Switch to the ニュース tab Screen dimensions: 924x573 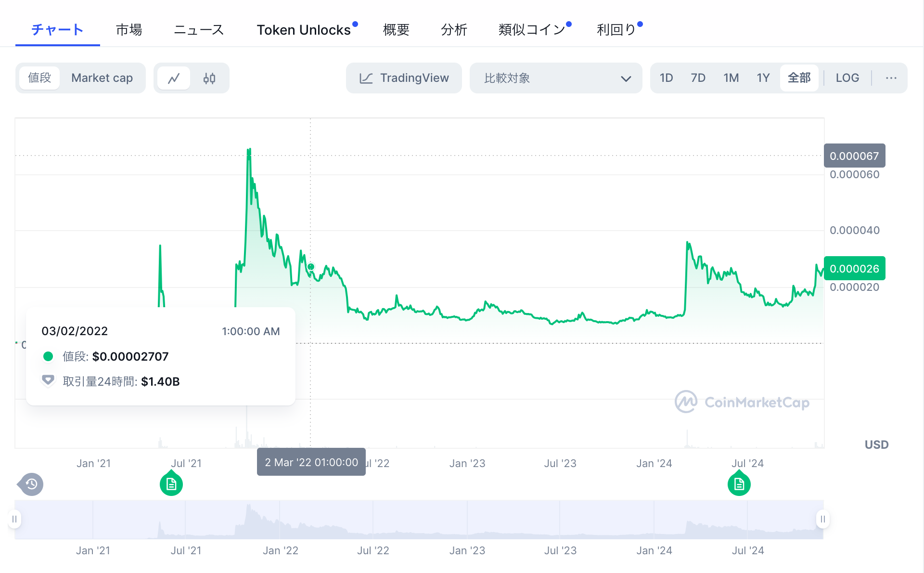(x=198, y=30)
